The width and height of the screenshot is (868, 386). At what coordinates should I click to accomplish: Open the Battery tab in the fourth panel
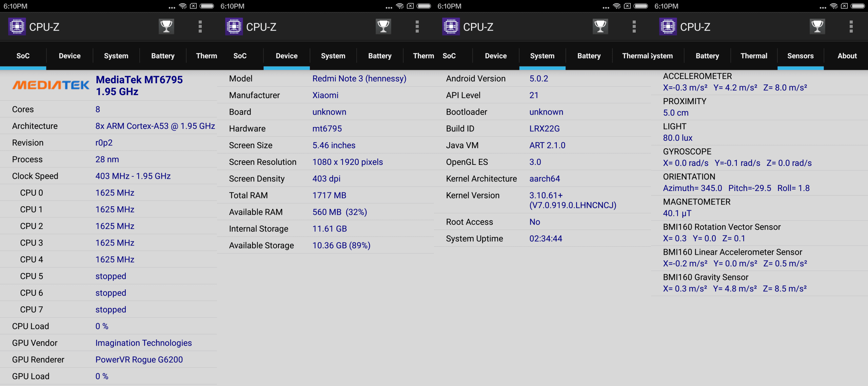coord(707,56)
